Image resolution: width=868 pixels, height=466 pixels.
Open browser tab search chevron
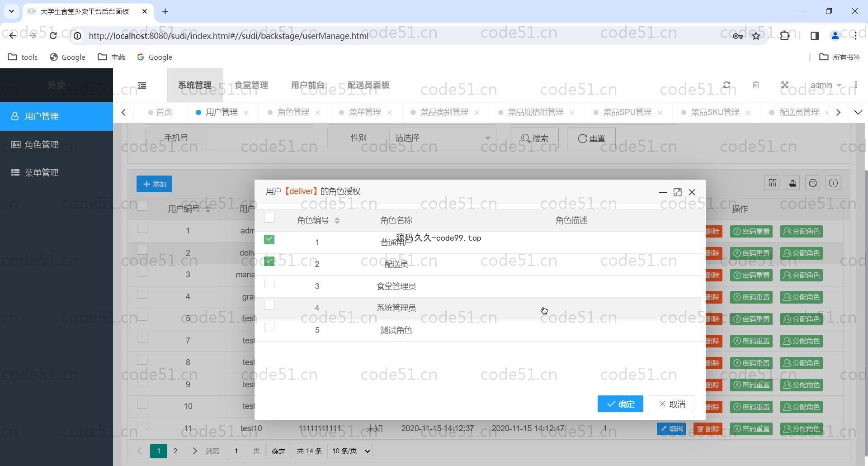click(11, 11)
